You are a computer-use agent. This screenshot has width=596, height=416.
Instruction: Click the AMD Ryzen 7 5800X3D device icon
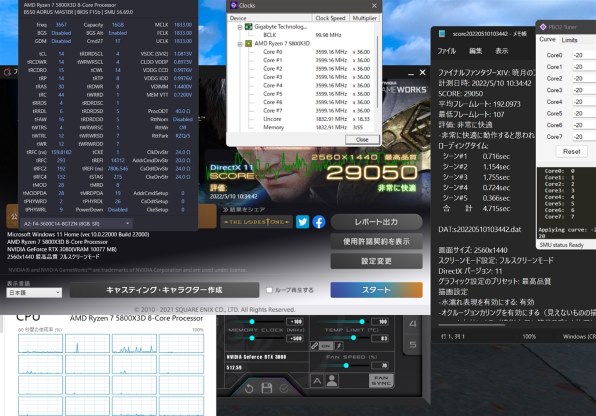pos(249,43)
